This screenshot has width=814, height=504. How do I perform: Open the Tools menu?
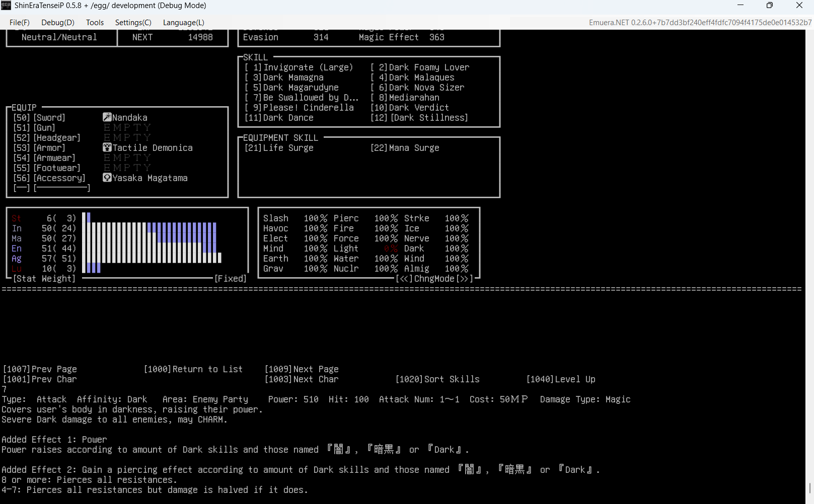click(x=95, y=23)
